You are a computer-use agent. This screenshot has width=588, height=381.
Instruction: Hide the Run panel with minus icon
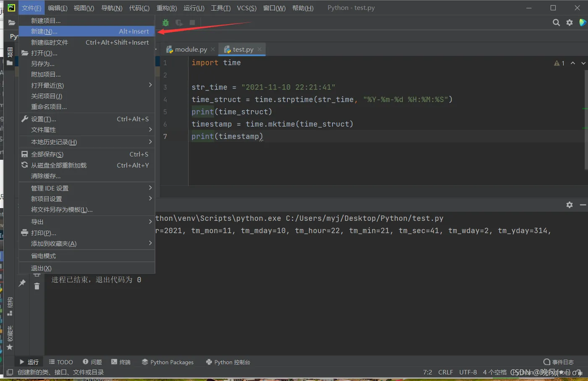[583, 205]
